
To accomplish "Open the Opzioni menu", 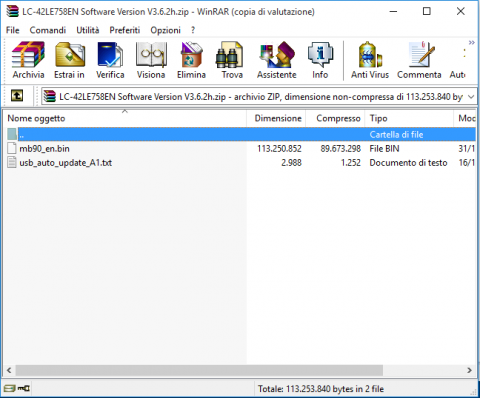I will 165,30.
